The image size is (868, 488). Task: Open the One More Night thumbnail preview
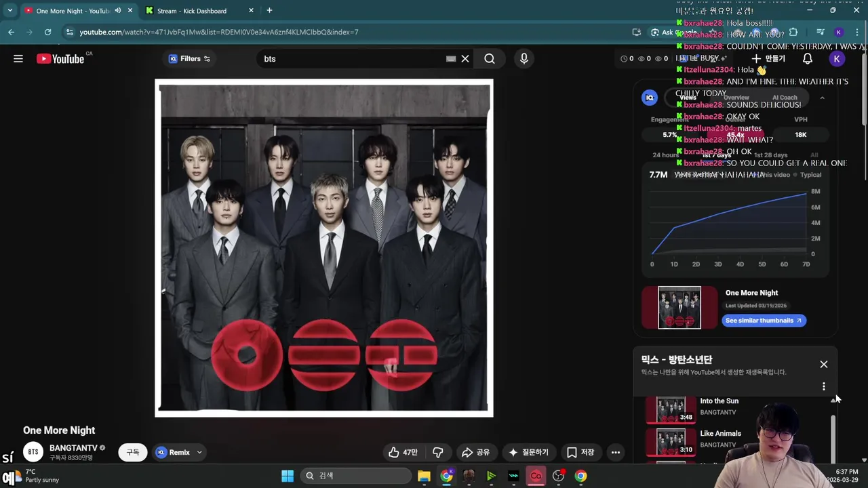click(x=679, y=308)
